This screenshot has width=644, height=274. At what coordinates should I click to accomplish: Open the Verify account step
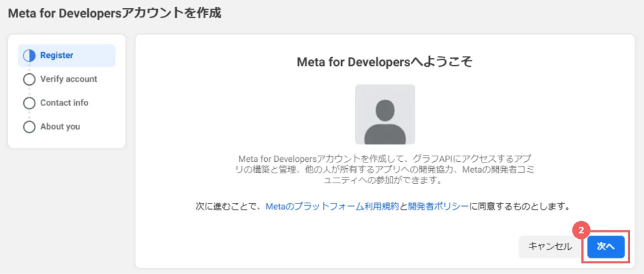click(x=69, y=79)
